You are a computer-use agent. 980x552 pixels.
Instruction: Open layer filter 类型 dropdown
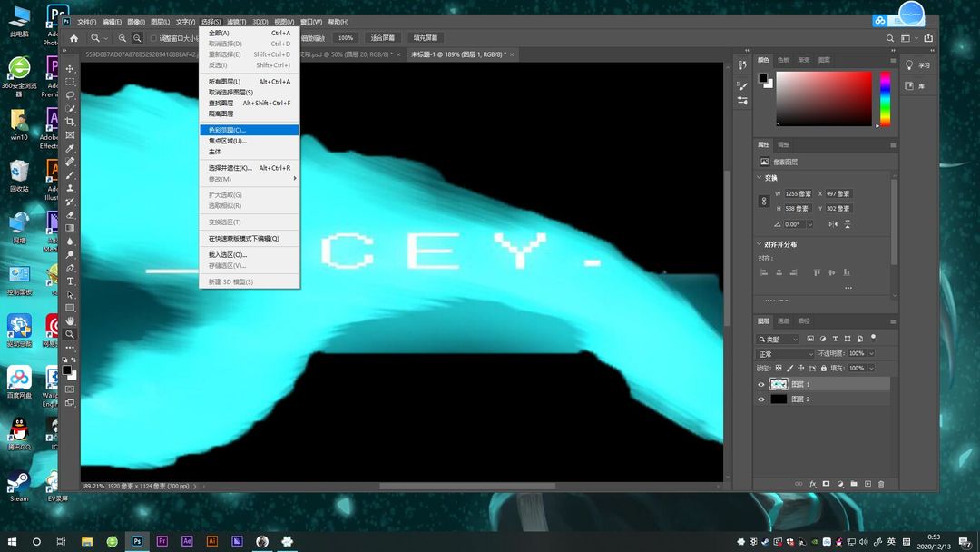[x=779, y=339]
